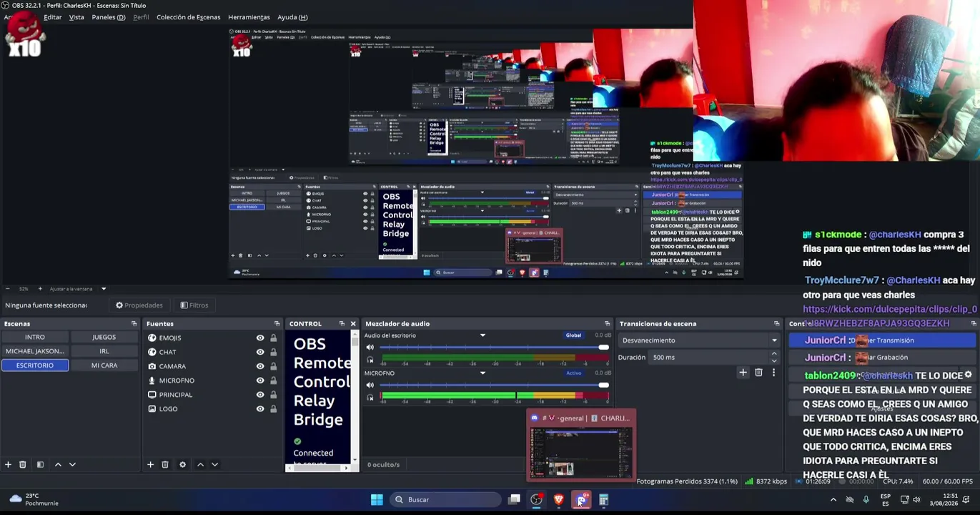This screenshot has width=980, height=515.
Task: Open the Herramientas menu
Action: click(249, 17)
